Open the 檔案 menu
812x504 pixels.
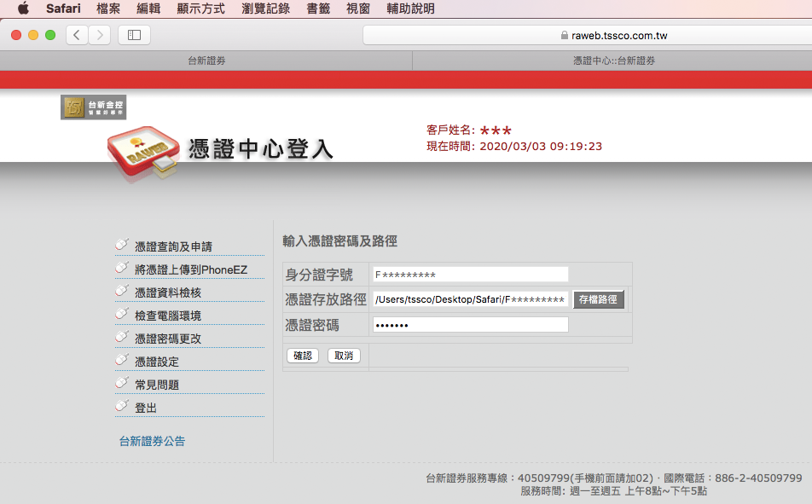pos(108,9)
